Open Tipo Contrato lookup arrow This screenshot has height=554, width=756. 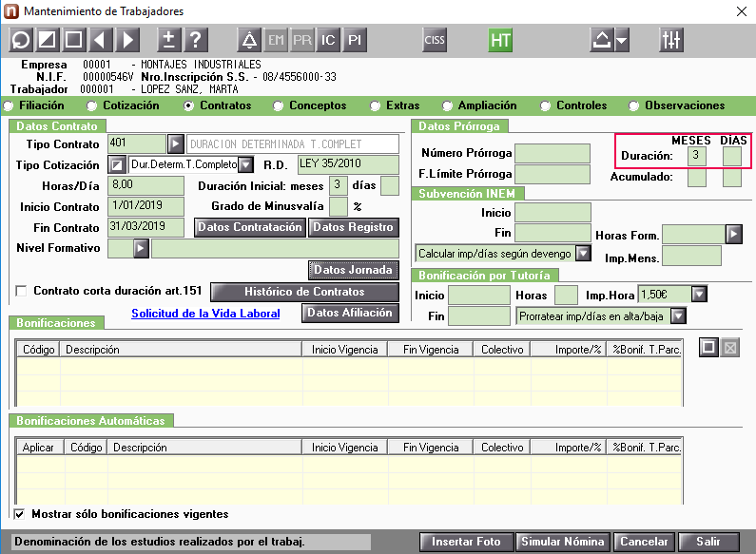176,143
